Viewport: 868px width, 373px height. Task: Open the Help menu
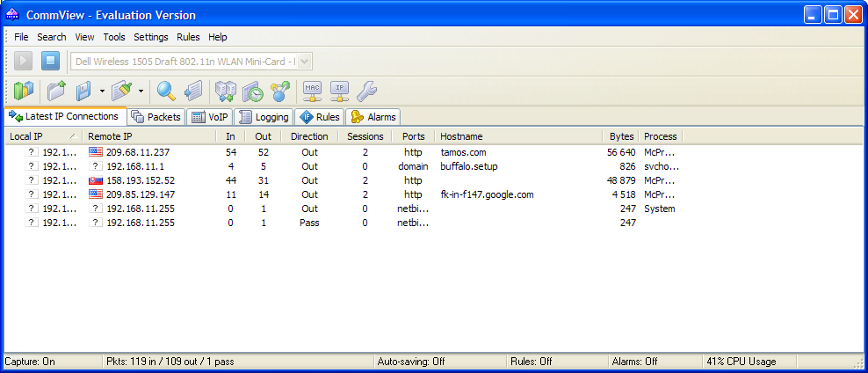(218, 37)
